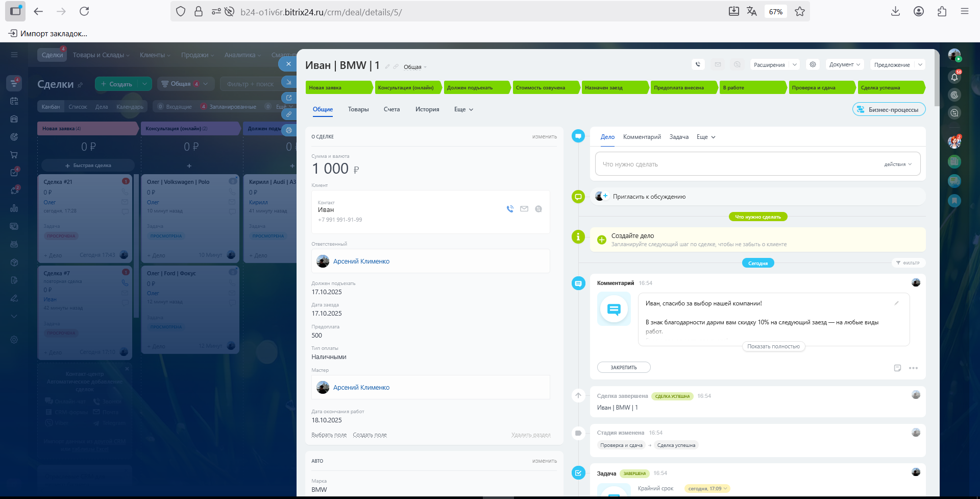Open the Арсений Клименко link under Ответственный
This screenshot has height=499, width=980.
(x=361, y=262)
